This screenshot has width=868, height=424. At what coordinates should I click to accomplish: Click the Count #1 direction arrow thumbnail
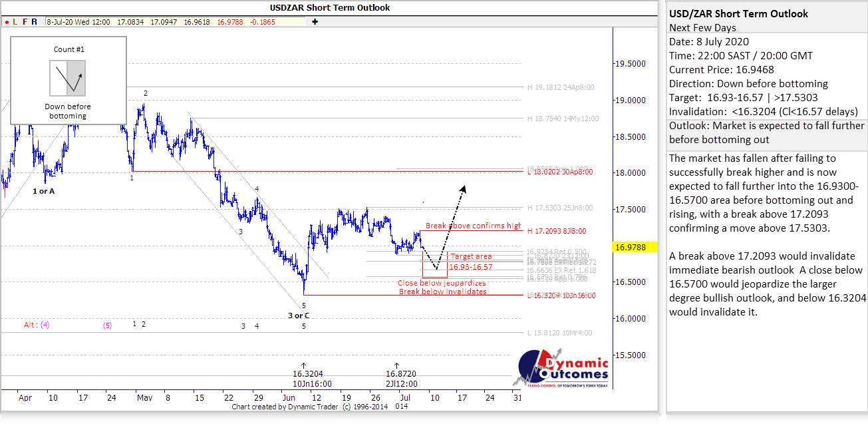click(x=68, y=77)
